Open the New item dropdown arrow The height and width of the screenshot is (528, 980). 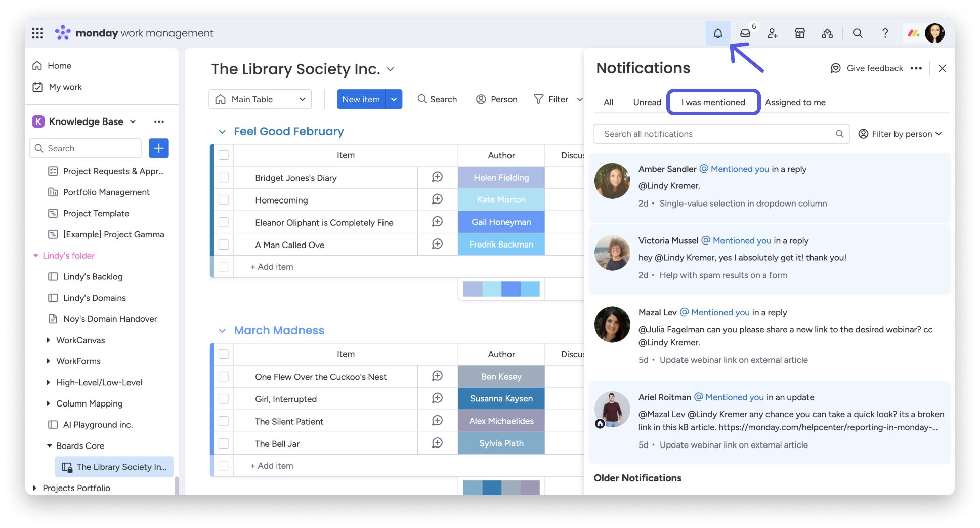coord(394,99)
